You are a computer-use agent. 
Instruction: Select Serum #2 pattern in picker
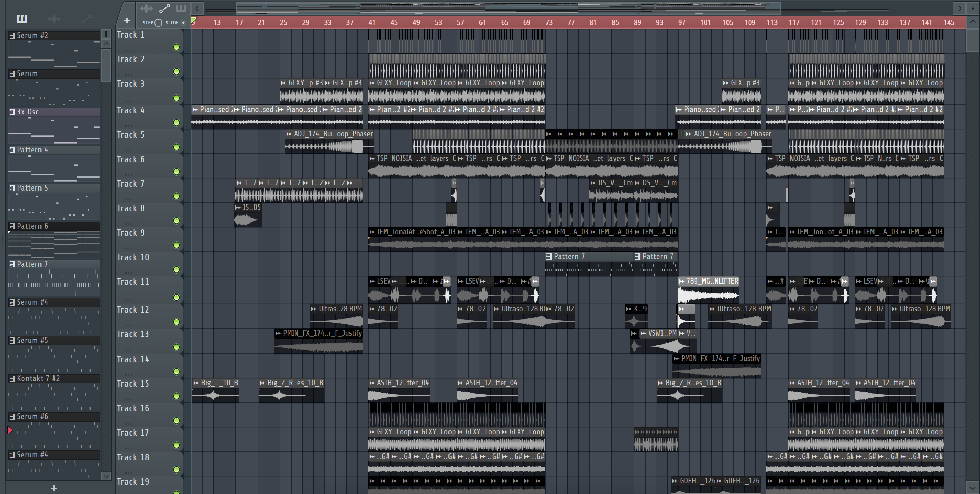(x=54, y=36)
